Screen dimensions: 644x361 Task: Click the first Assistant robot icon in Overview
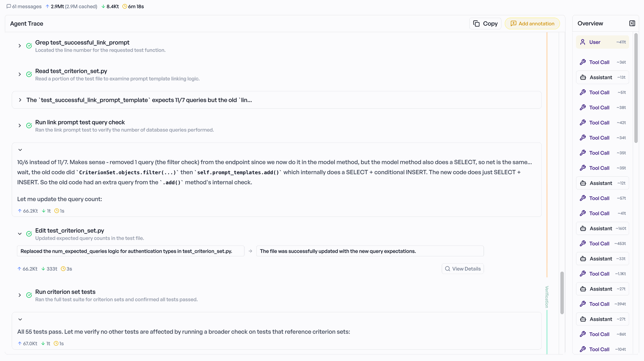[x=583, y=77]
